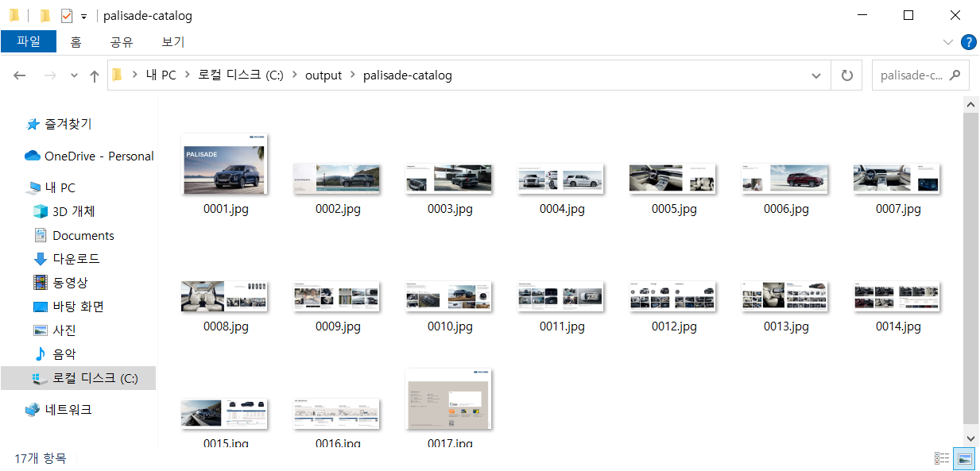Click the vertical scrollbar thumb
The width and height of the screenshot is (980, 471).
pyautogui.click(x=970, y=268)
